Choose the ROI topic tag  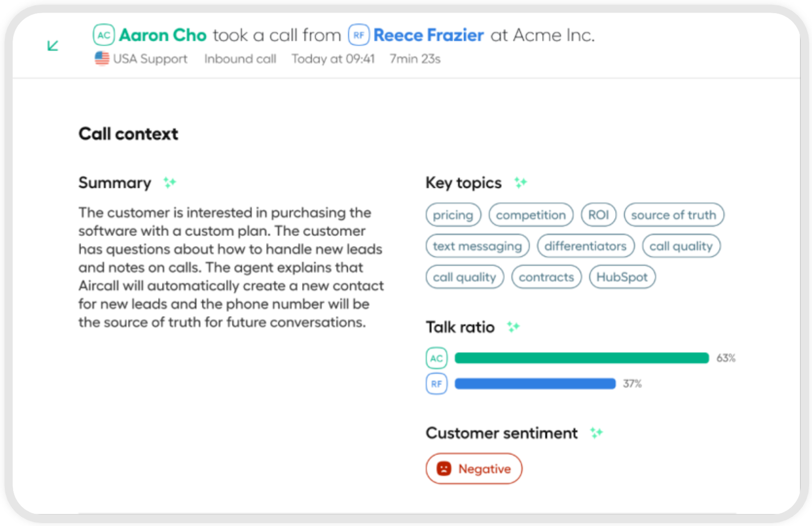(x=598, y=215)
